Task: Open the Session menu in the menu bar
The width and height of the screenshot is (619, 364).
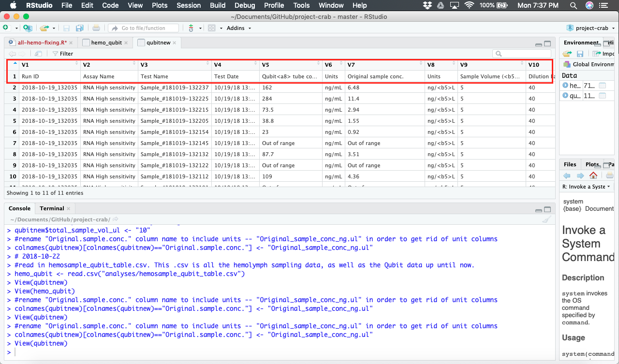Action: click(x=189, y=5)
